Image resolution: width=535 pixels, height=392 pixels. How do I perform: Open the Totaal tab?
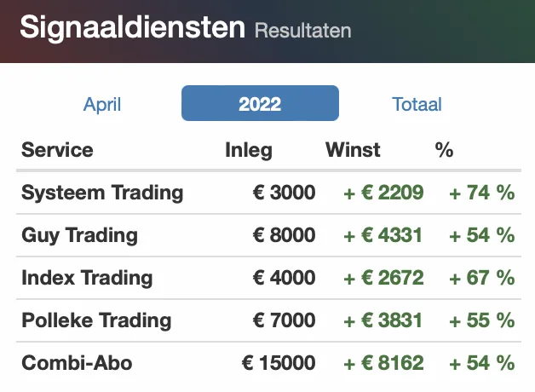click(x=417, y=104)
